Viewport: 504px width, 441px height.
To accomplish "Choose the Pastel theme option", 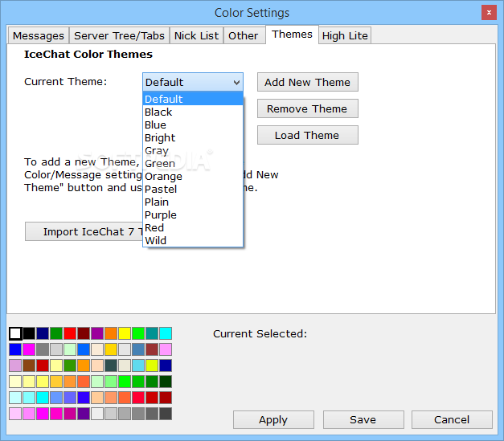I will pos(193,190).
